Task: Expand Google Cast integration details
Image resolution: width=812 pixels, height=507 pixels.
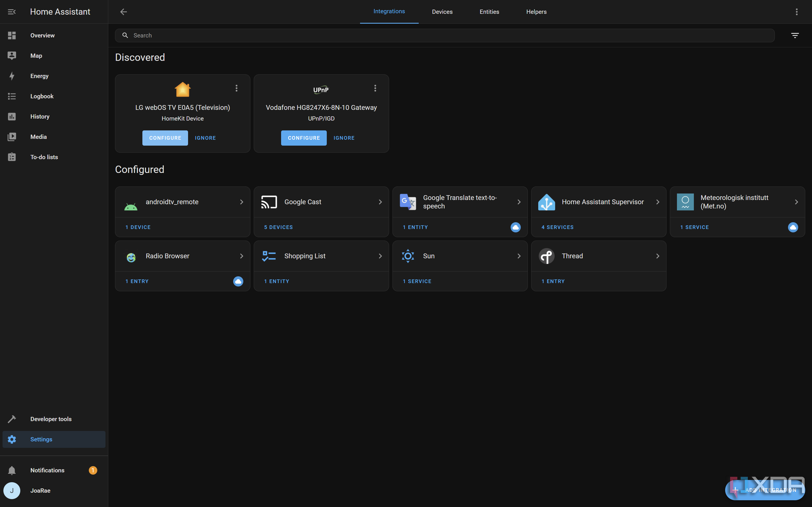Action: point(379,201)
